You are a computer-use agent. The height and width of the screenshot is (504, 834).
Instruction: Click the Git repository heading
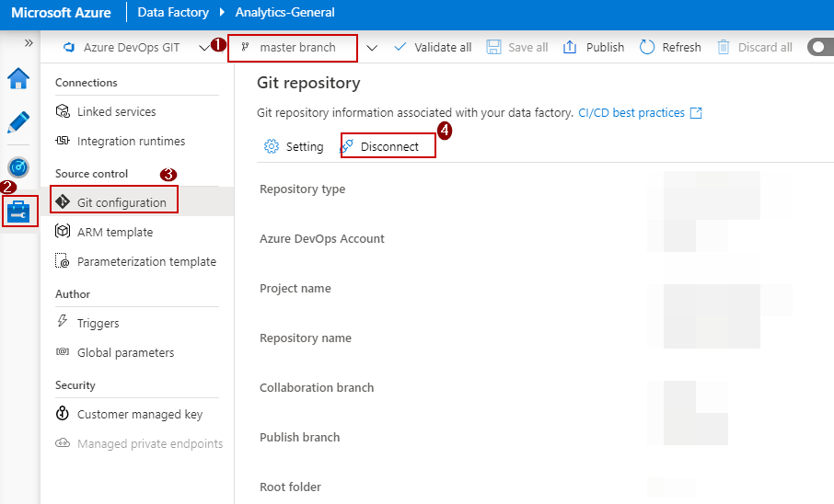coord(308,83)
